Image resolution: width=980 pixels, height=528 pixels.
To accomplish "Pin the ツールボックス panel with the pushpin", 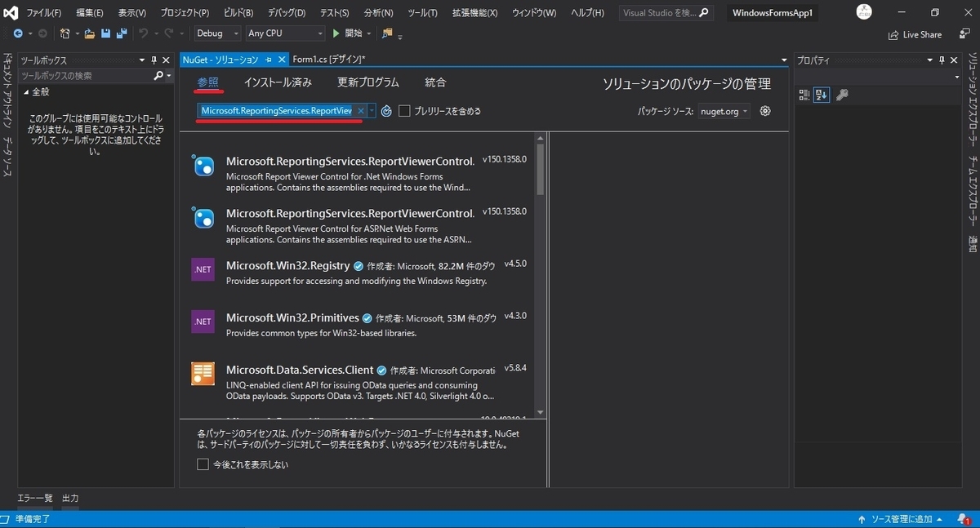I will (x=154, y=60).
